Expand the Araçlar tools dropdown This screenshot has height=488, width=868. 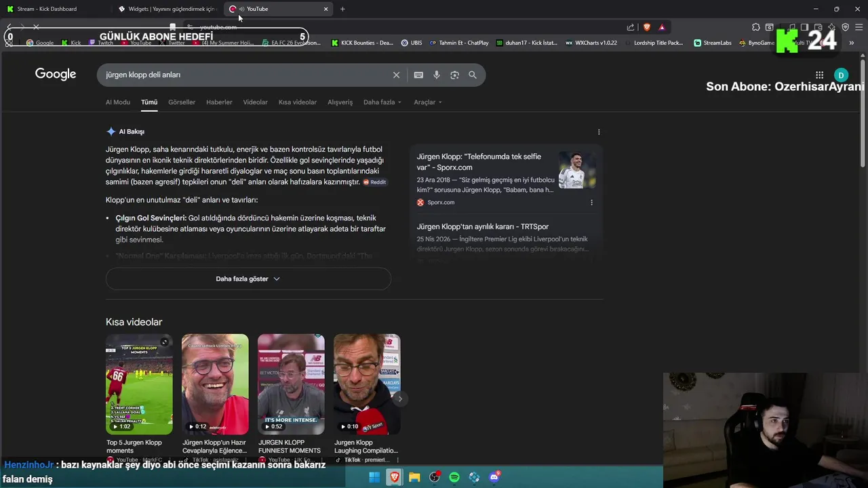pos(428,102)
